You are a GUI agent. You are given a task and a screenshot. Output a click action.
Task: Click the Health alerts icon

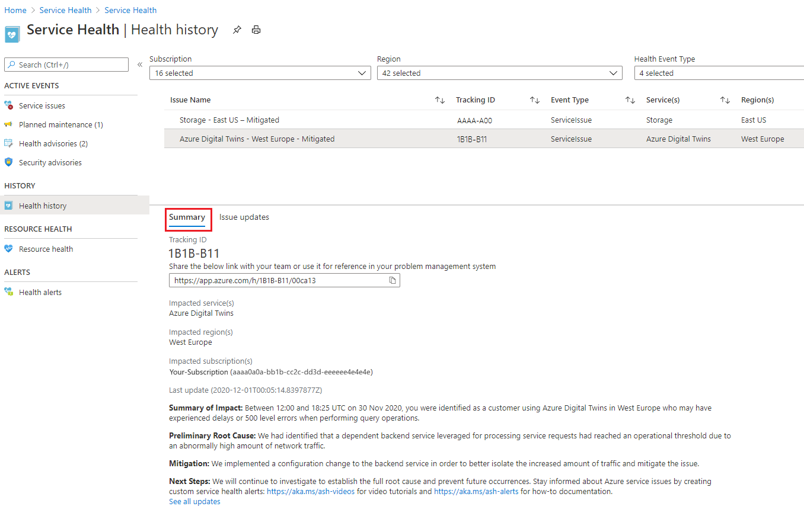(x=9, y=292)
